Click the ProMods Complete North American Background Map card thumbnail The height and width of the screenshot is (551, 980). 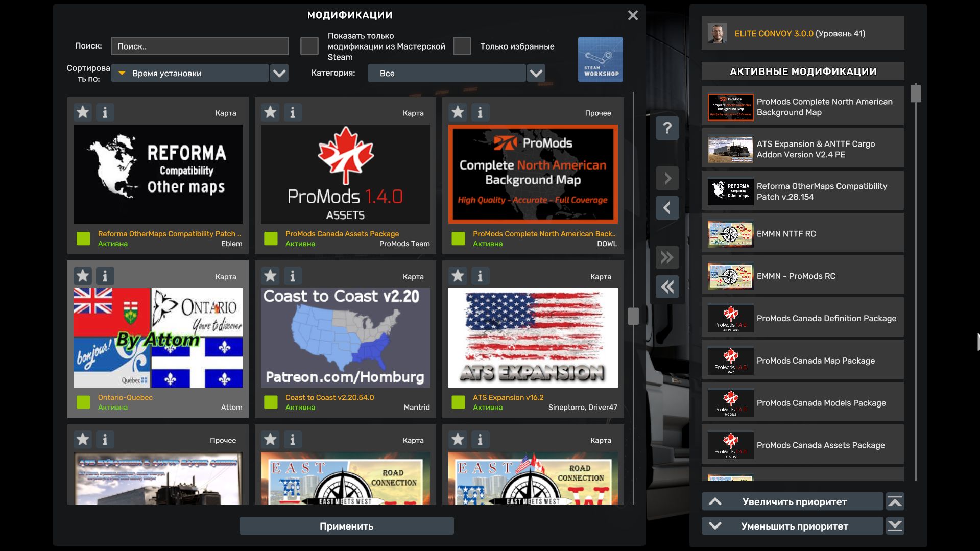pyautogui.click(x=533, y=174)
